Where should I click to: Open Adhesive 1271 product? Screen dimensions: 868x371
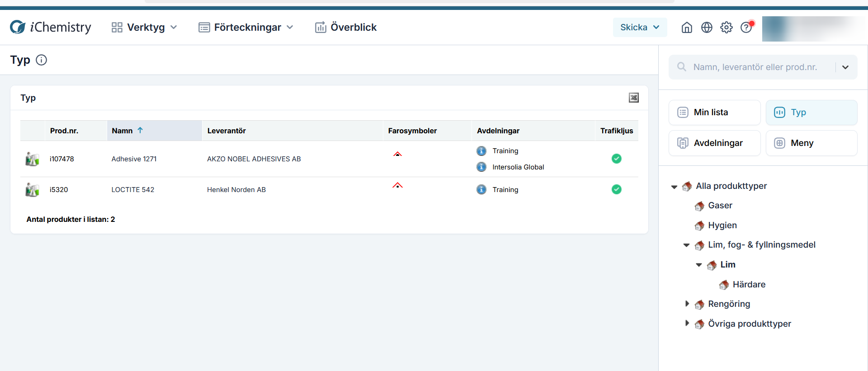[x=134, y=159]
